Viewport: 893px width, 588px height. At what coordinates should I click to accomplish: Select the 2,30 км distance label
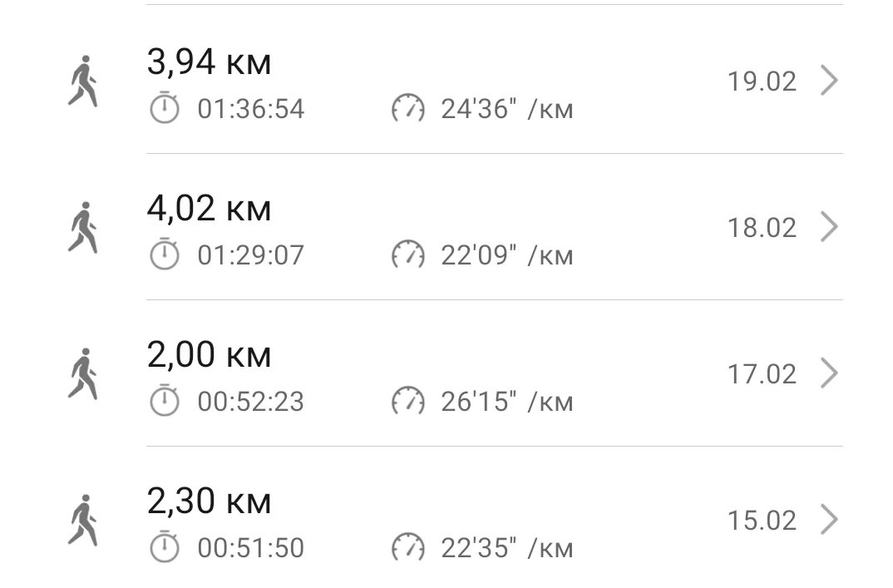coord(209,502)
